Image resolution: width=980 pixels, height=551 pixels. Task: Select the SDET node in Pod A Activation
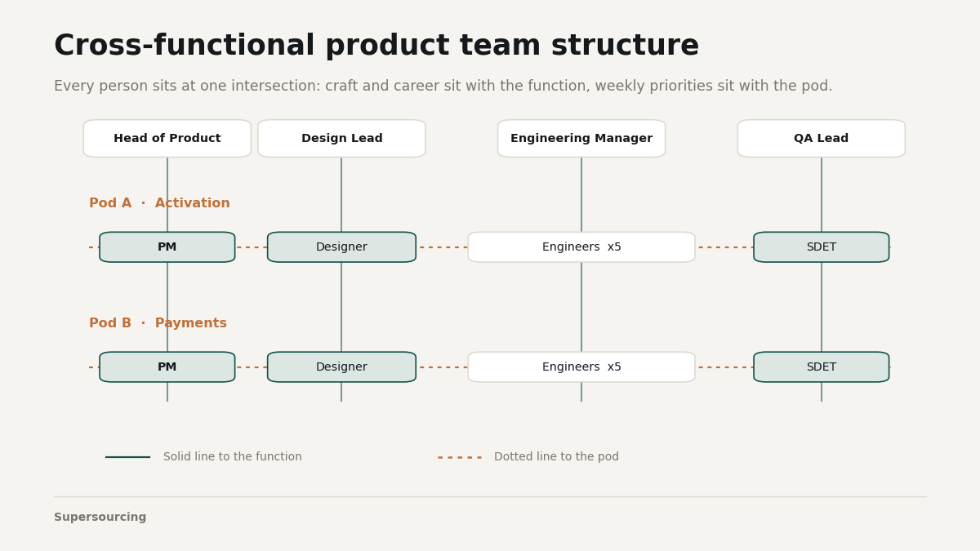tap(822, 247)
